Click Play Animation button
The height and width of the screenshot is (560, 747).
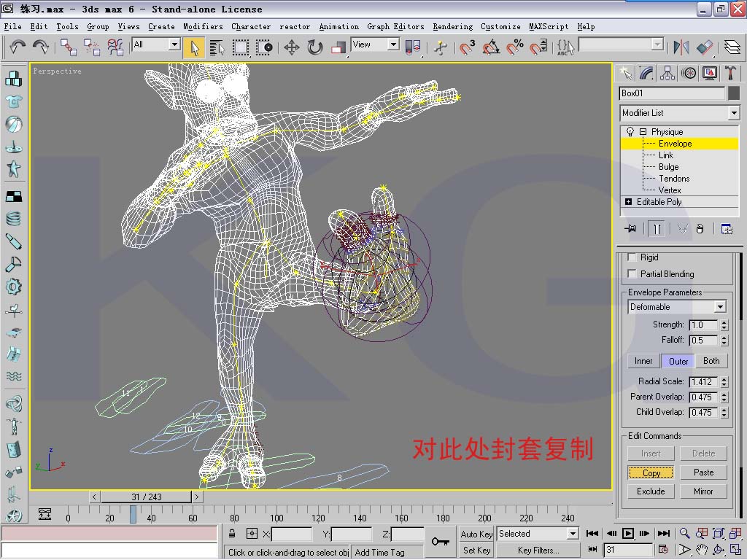pos(628,534)
